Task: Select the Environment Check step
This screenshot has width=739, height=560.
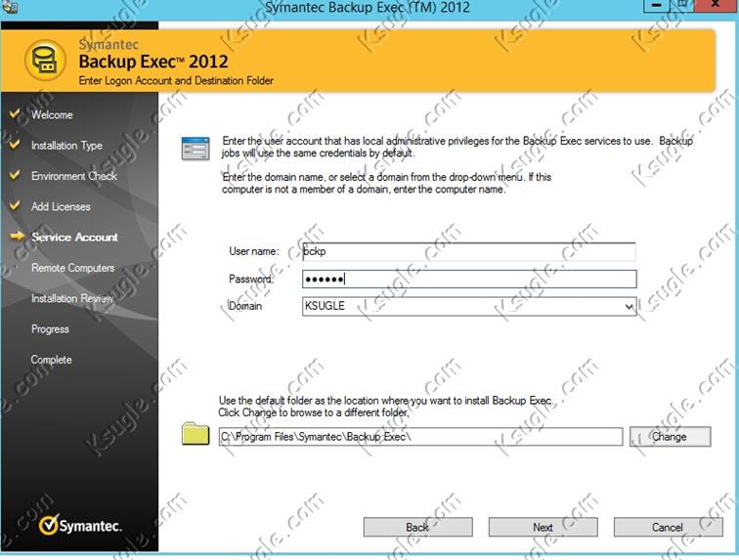Action: (x=74, y=176)
